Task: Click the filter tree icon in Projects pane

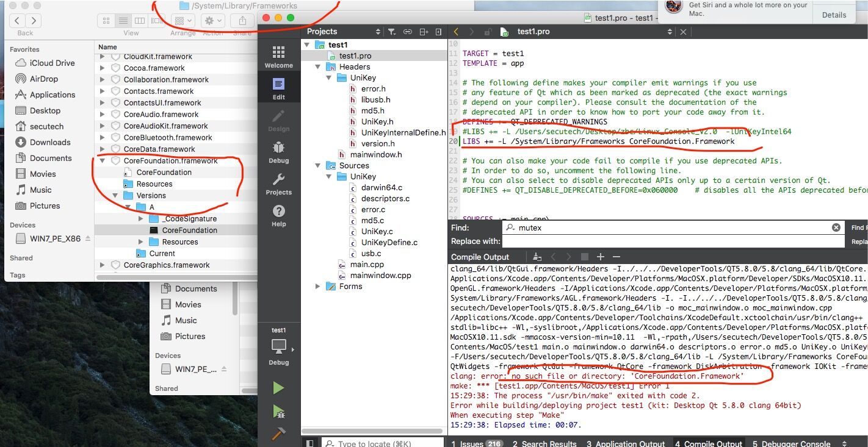Action: pos(392,32)
